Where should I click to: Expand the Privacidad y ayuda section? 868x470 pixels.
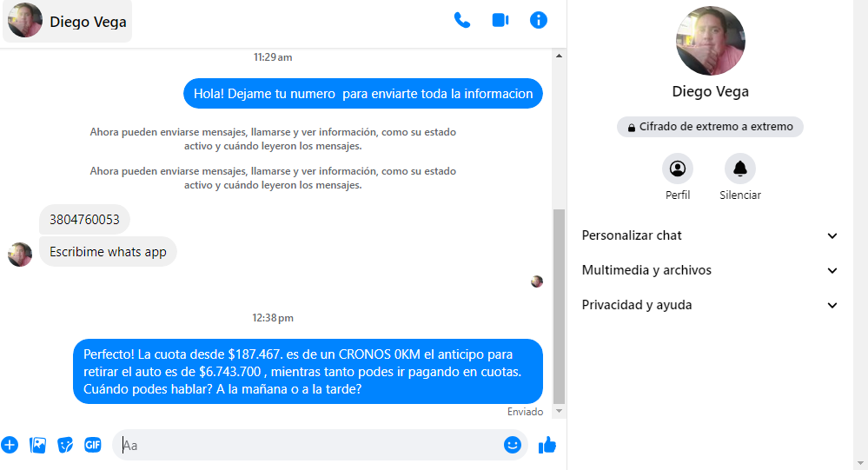coord(710,305)
